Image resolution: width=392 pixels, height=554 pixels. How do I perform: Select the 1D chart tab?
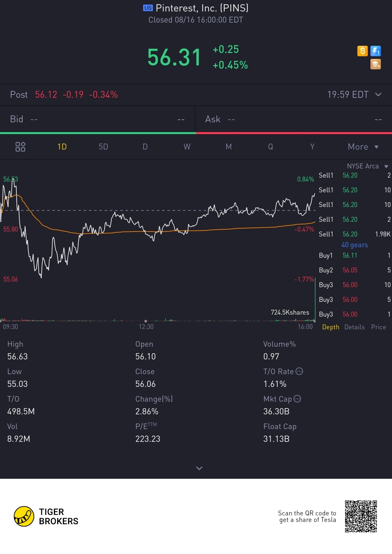pyautogui.click(x=62, y=147)
